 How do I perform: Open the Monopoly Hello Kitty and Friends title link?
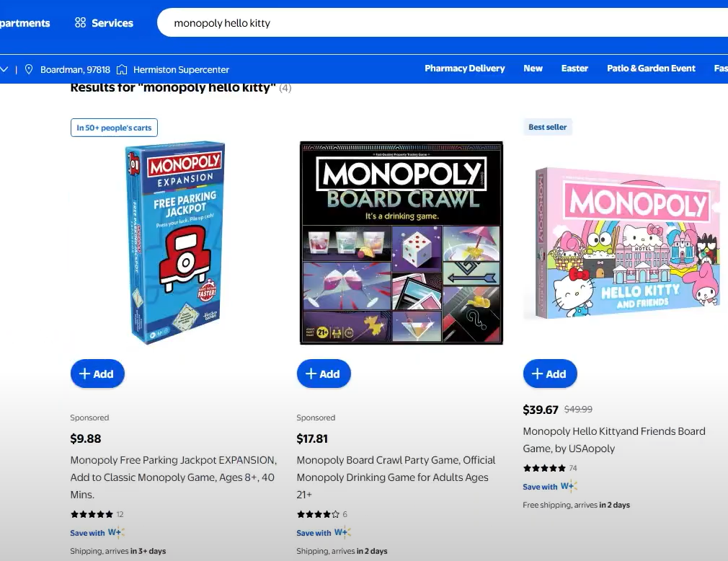[613, 440]
